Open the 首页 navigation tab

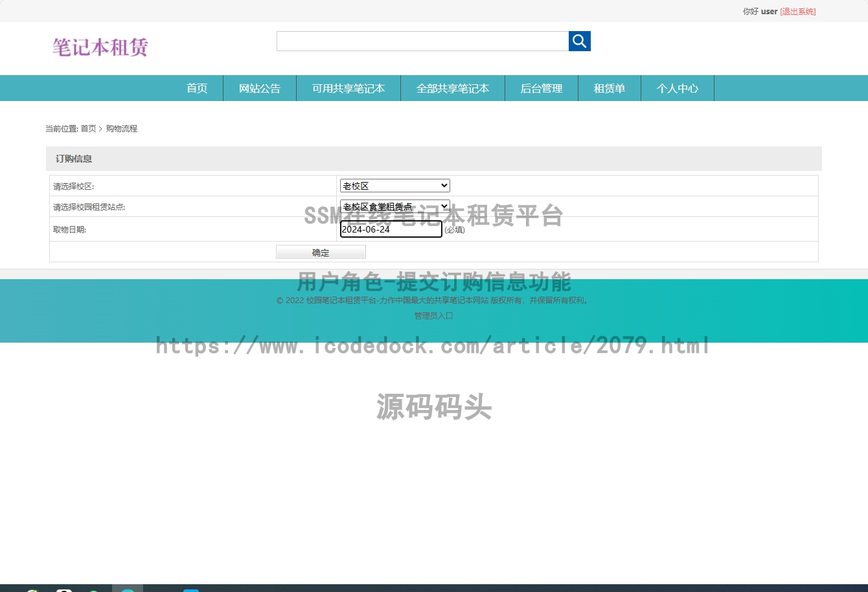tap(197, 88)
